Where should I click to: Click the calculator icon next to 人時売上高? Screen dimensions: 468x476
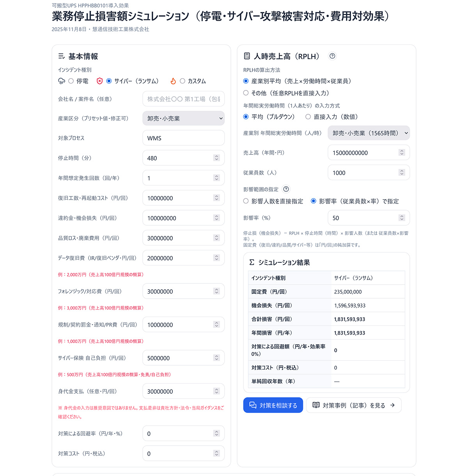tap(247, 56)
